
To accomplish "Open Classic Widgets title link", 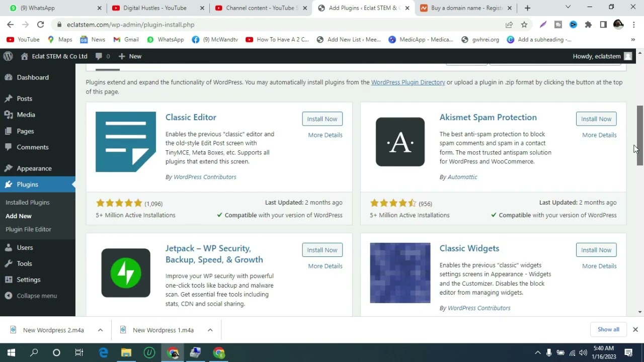I will pyautogui.click(x=469, y=248).
